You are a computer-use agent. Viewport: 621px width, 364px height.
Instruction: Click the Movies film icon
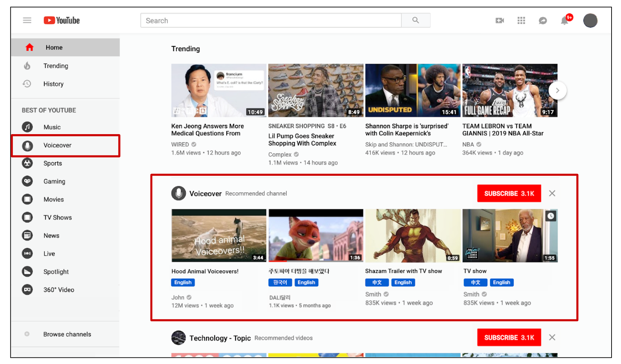point(27,199)
